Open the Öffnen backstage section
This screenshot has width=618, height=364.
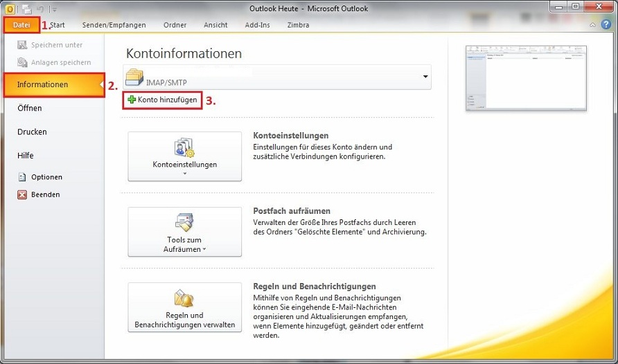[30, 108]
